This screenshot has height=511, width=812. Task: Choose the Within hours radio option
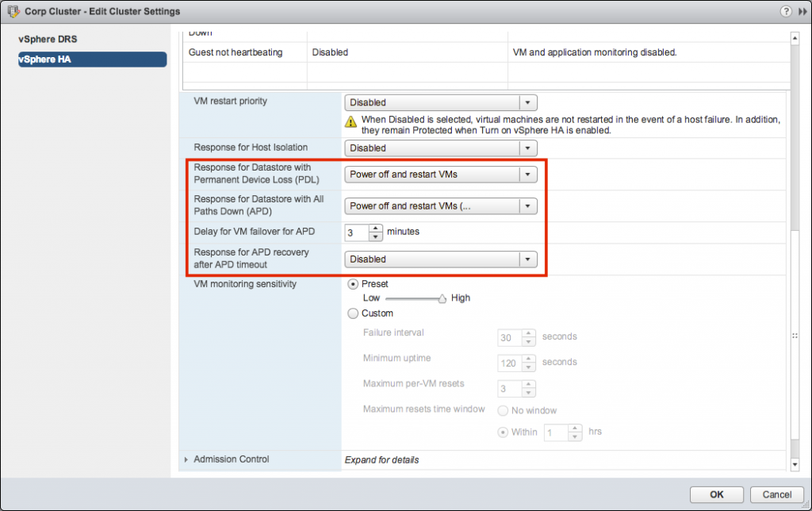click(x=502, y=432)
